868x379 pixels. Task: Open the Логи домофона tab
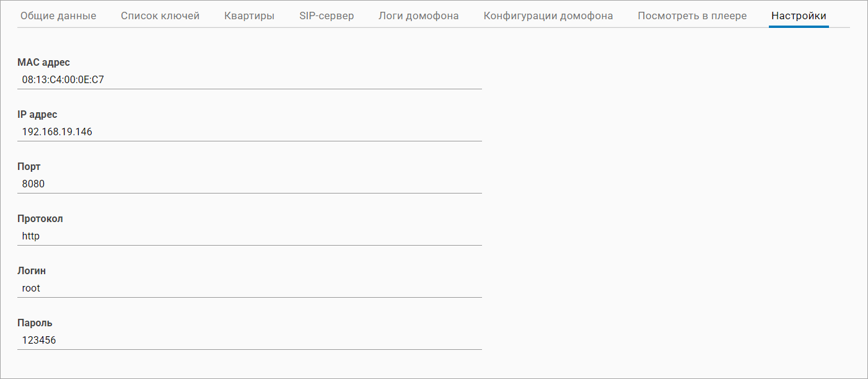pos(418,16)
